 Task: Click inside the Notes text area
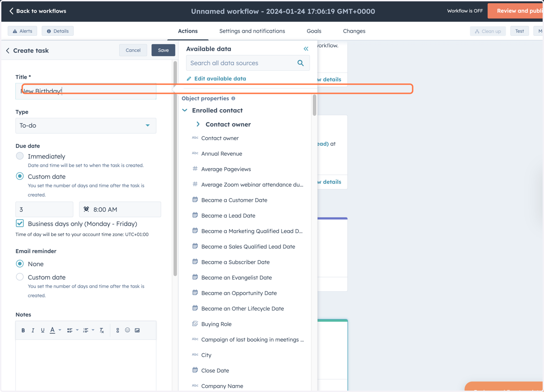pyautogui.click(x=86, y=365)
